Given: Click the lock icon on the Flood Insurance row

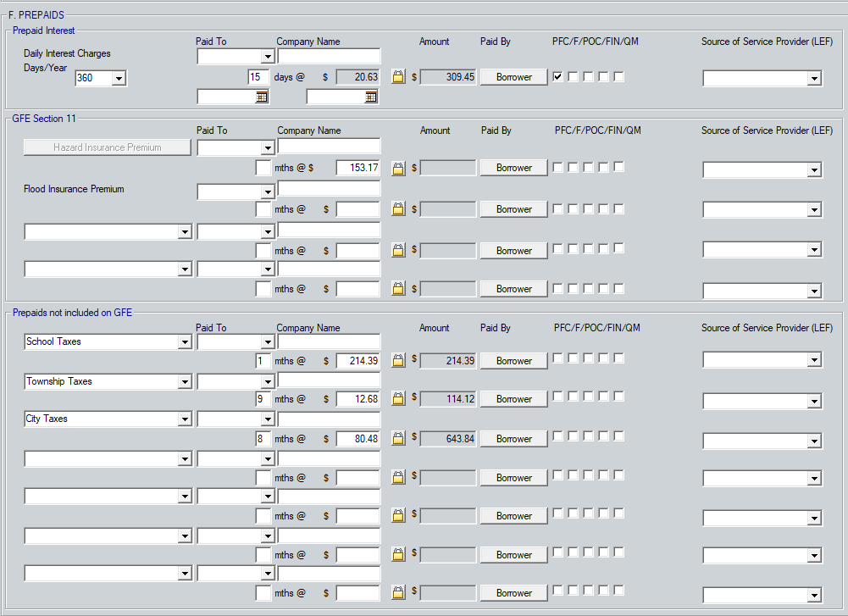Looking at the screenshot, I should [x=398, y=209].
